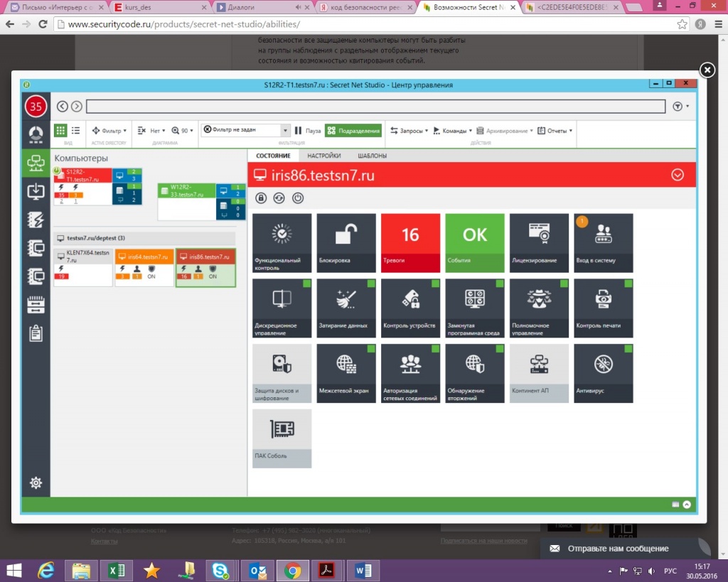Open the Запросы dropdown menu
Screen dimensions: 728x582
(x=409, y=131)
